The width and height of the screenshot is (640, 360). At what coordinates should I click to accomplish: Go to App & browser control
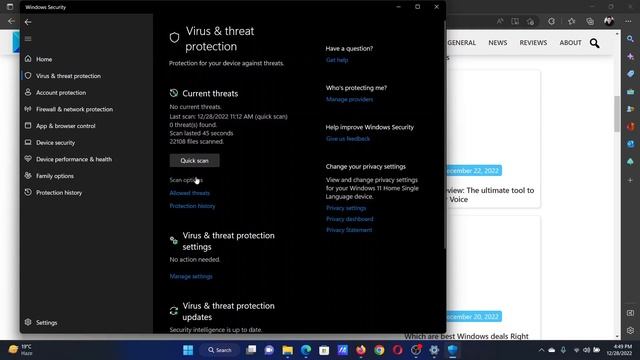pyautogui.click(x=65, y=126)
